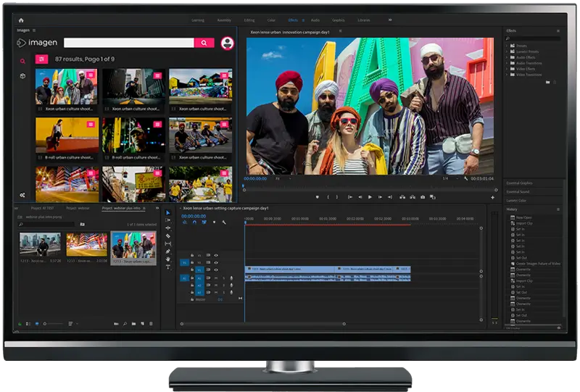Open the Essential Graphics panel
The image size is (580, 392).
click(520, 183)
